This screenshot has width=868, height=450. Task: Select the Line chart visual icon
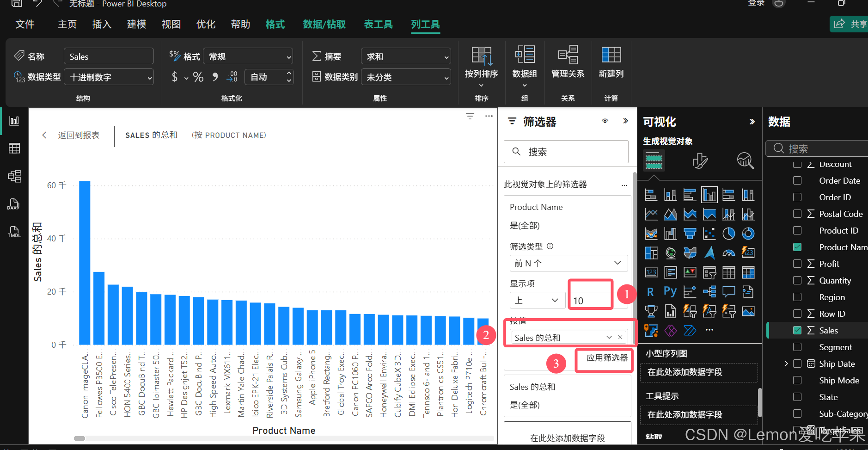tap(651, 214)
